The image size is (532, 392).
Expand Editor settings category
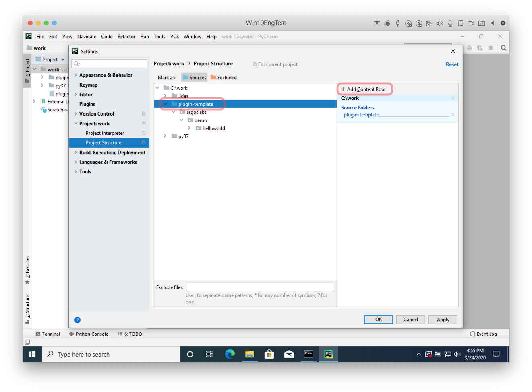pos(75,95)
